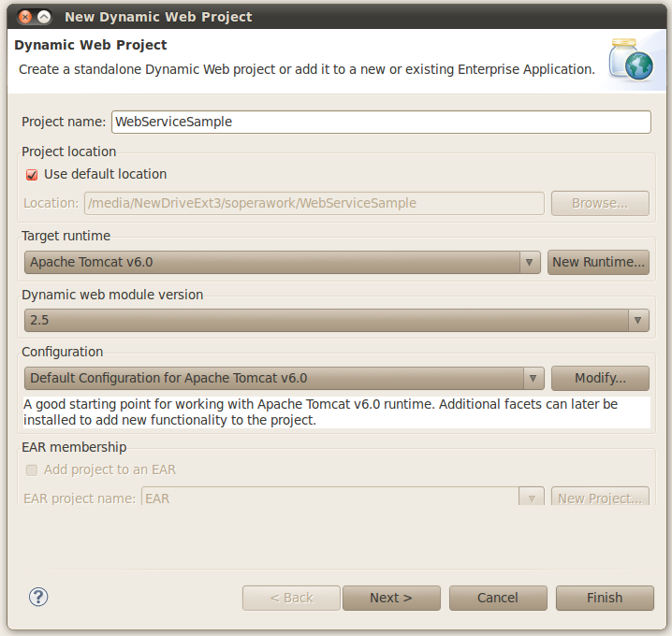Toggle the Use default location checkbox
This screenshot has height=636, width=672.
point(32,174)
